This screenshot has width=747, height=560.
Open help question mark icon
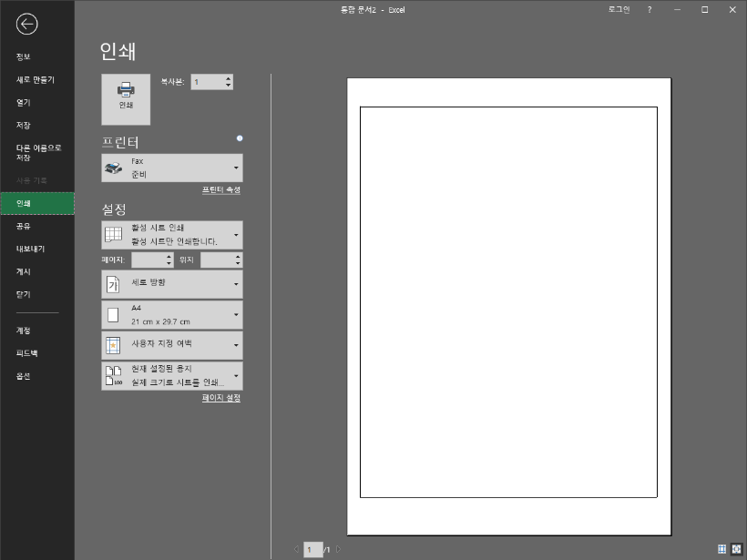coord(650,9)
